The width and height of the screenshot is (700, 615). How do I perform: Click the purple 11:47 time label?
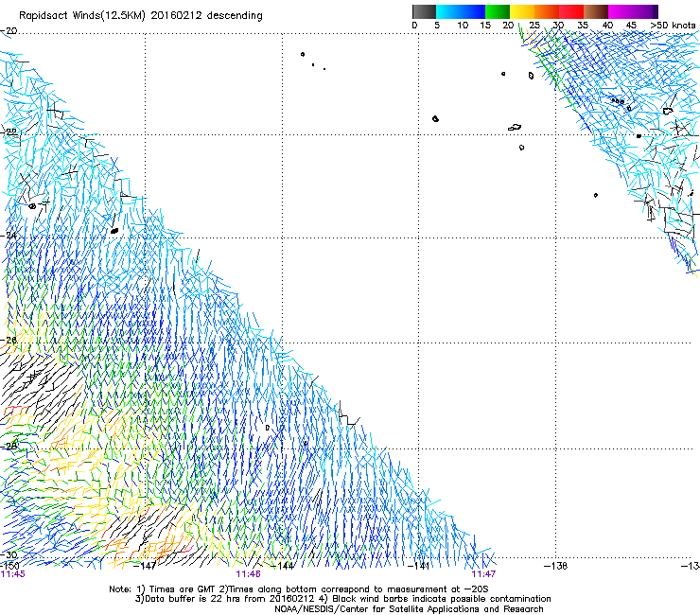(483, 574)
